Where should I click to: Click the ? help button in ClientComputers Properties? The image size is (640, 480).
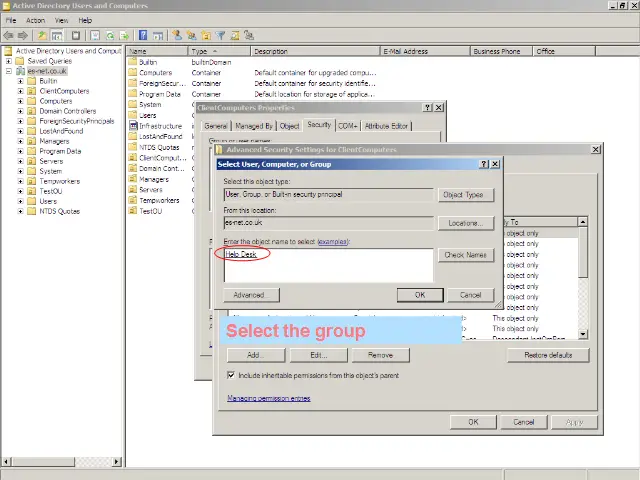pyautogui.click(x=427, y=107)
